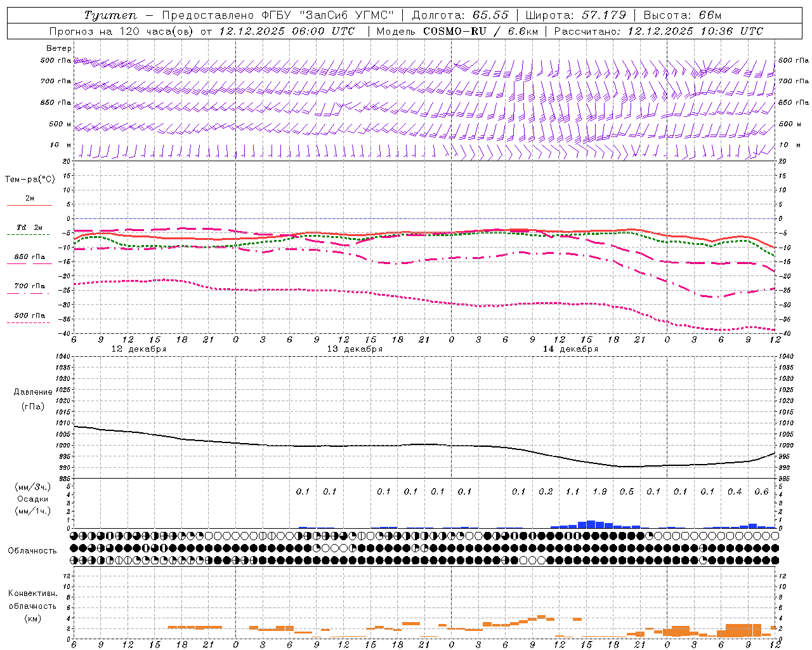Click the left "850 гПа" wind level label
This screenshot has width=812, height=650.
pyautogui.click(x=56, y=102)
